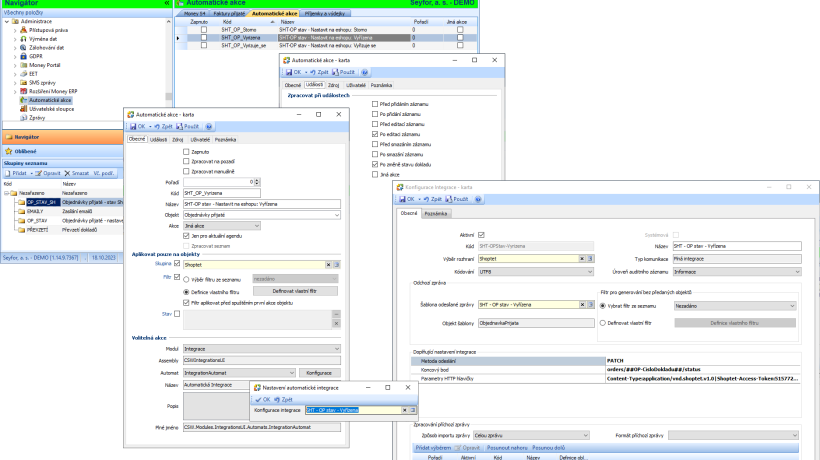Click the Konfigurace button next to Automat

click(x=319, y=373)
